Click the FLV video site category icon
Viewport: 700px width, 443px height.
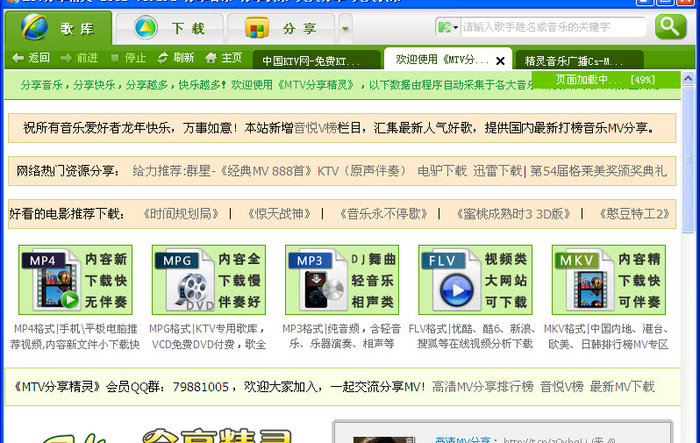point(475,280)
